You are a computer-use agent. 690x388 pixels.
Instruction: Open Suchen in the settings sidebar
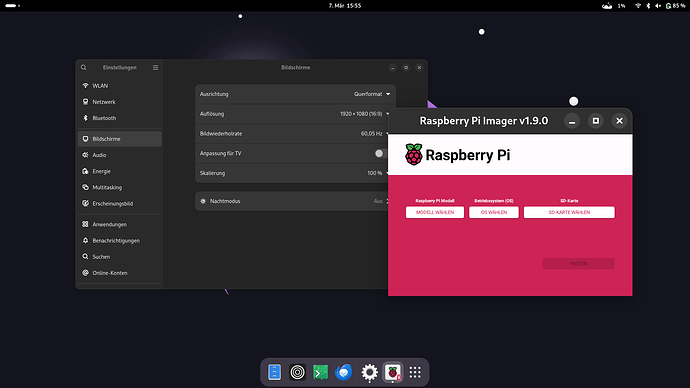[x=120, y=256]
